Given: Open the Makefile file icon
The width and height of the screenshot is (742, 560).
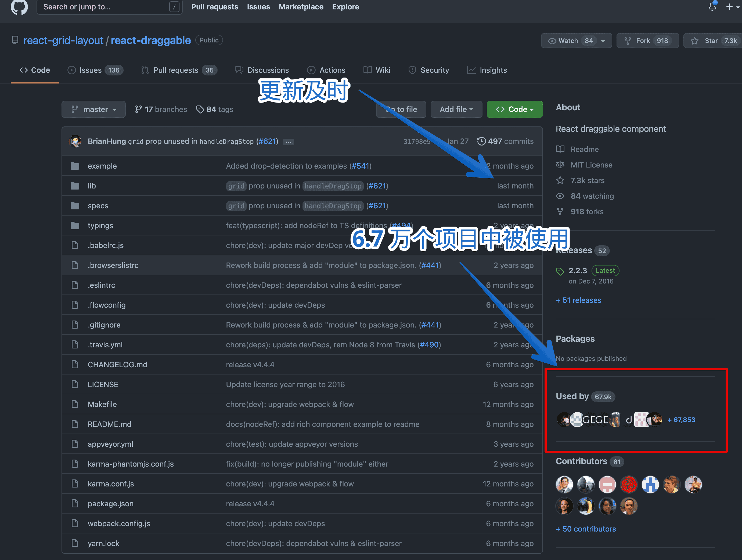Looking at the screenshot, I should pyautogui.click(x=75, y=404).
